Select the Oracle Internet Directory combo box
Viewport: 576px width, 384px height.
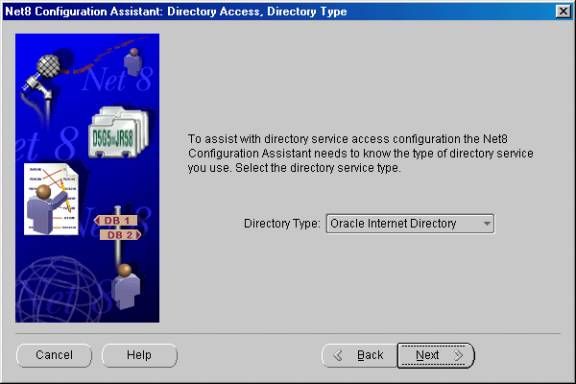(410, 223)
